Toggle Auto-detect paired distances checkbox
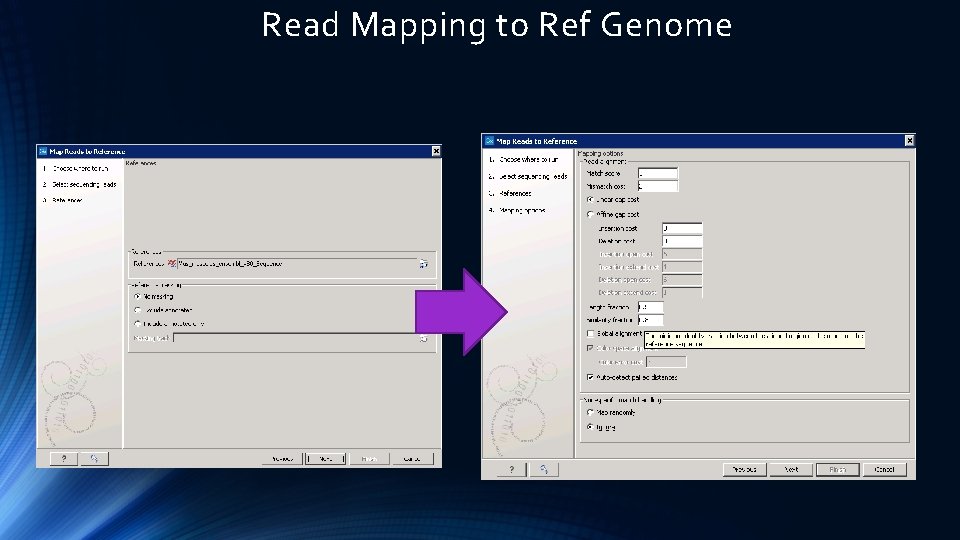This screenshot has height=540, width=960. pos(590,377)
